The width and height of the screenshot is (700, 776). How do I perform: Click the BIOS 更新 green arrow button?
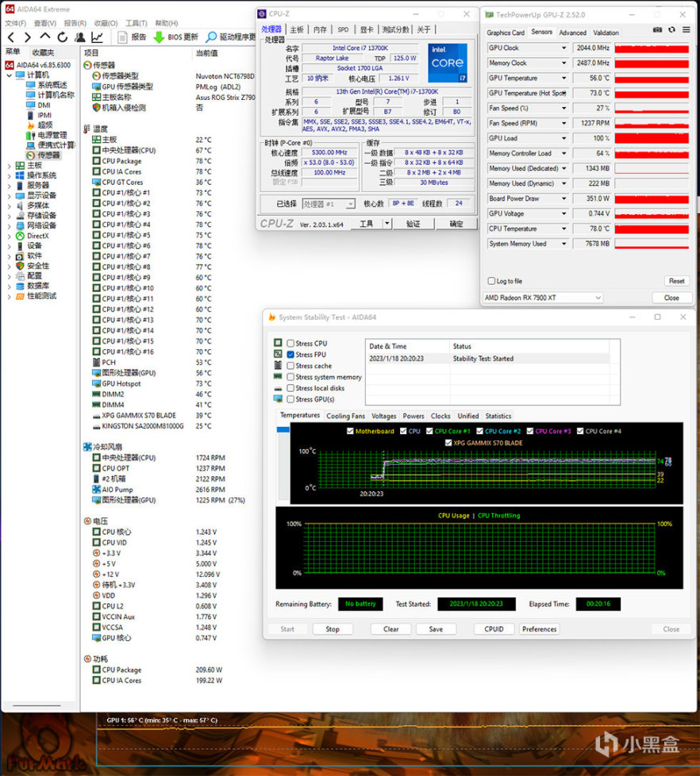[x=175, y=37]
